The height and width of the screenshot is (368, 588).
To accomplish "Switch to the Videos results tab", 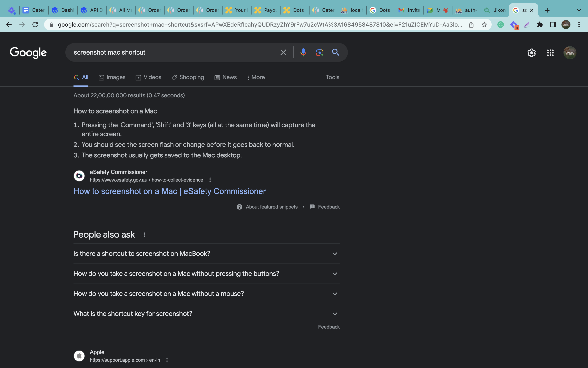I will pyautogui.click(x=148, y=77).
